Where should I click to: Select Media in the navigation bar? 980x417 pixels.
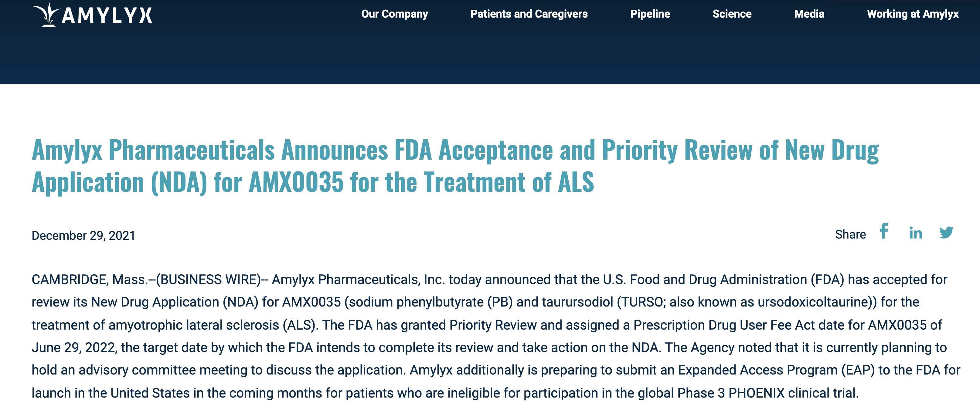(x=809, y=14)
